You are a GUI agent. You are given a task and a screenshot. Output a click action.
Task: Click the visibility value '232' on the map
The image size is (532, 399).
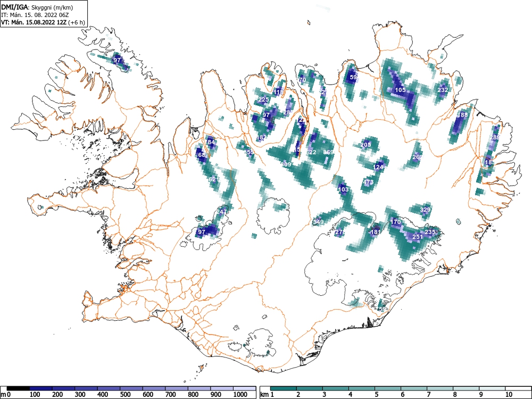[x=443, y=90]
